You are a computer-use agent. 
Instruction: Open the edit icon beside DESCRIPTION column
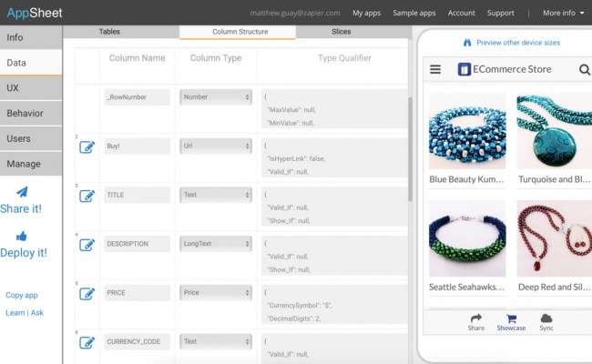pos(87,245)
